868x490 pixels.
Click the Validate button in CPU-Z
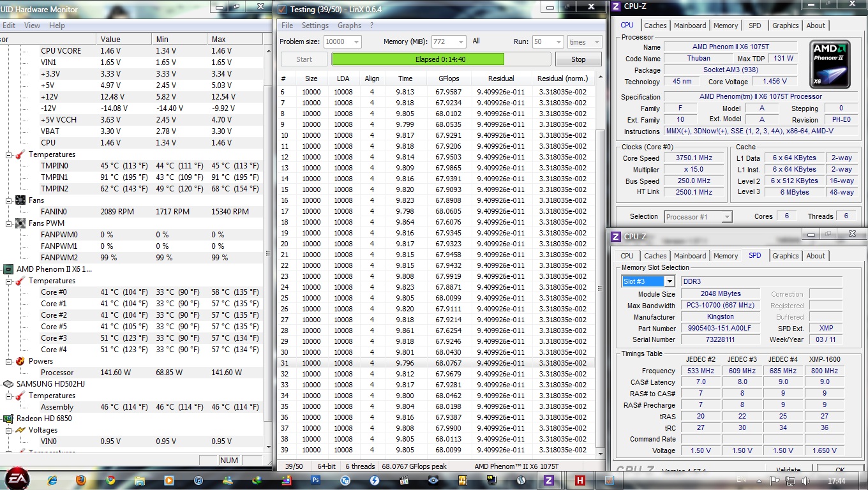(x=788, y=470)
